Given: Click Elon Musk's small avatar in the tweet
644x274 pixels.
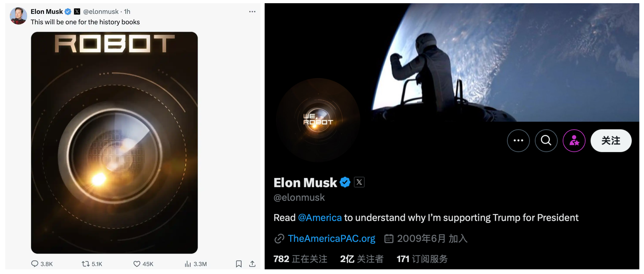Looking at the screenshot, I should click(x=18, y=16).
